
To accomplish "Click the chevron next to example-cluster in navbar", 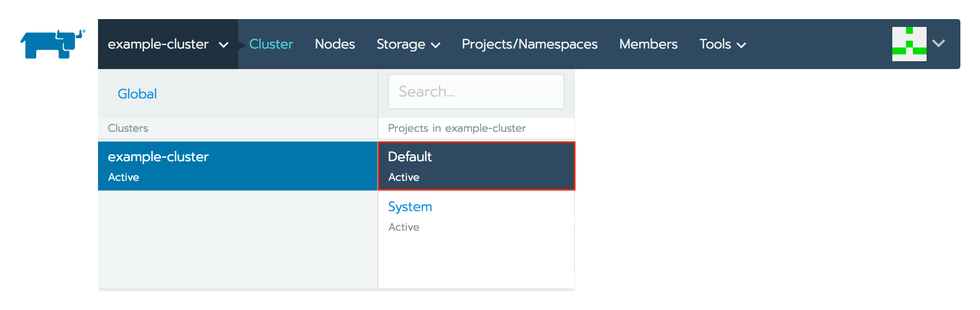I will tap(223, 45).
